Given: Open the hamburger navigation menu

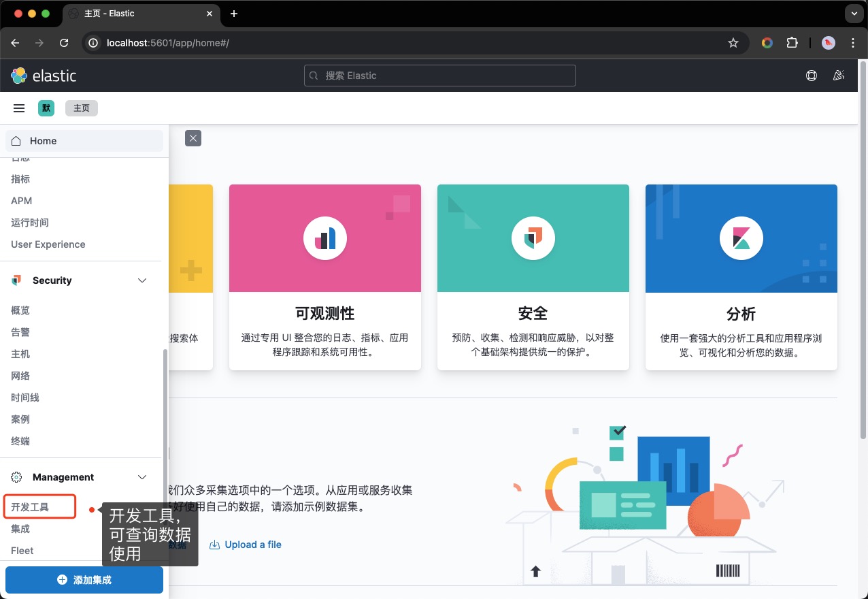Looking at the screenshot, I should click(x=18, y=108).
